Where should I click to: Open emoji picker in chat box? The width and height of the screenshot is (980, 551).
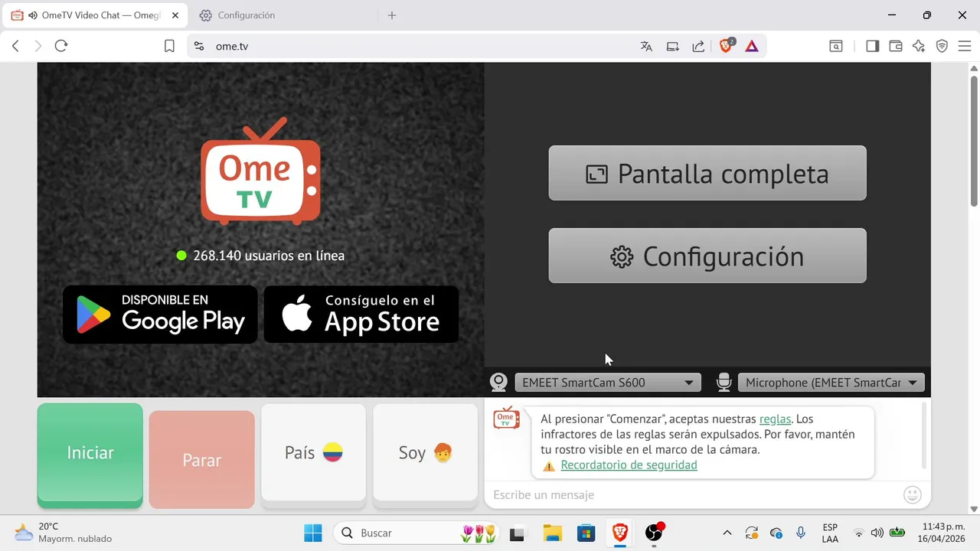coord(912,495)
